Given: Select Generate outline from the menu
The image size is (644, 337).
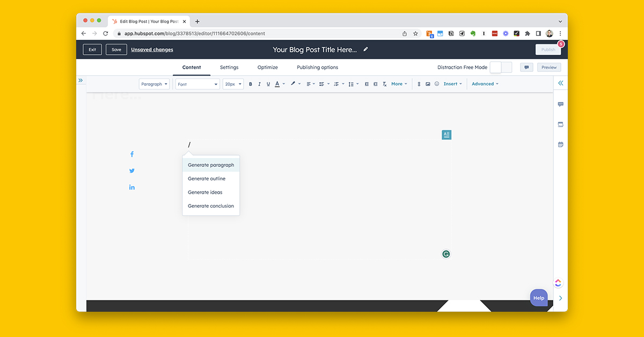Looking at the screenshot, I should [x=211, y=179].
